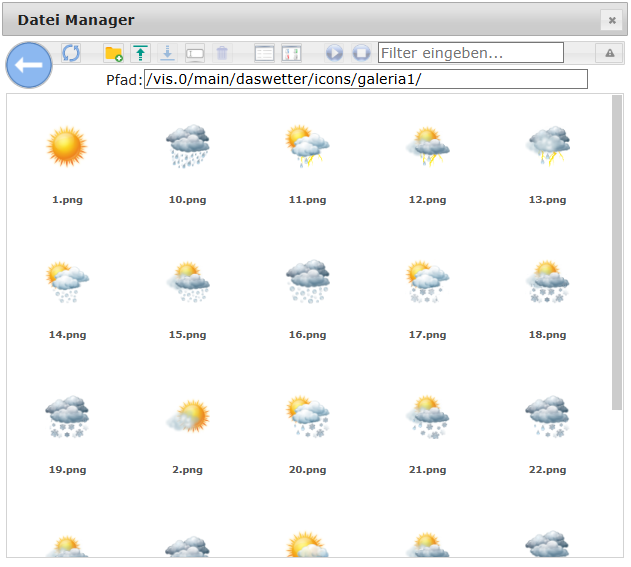This screenshot has width=631, height=567.
Task: Select the 18.png thumbnail
Action: 547,281
